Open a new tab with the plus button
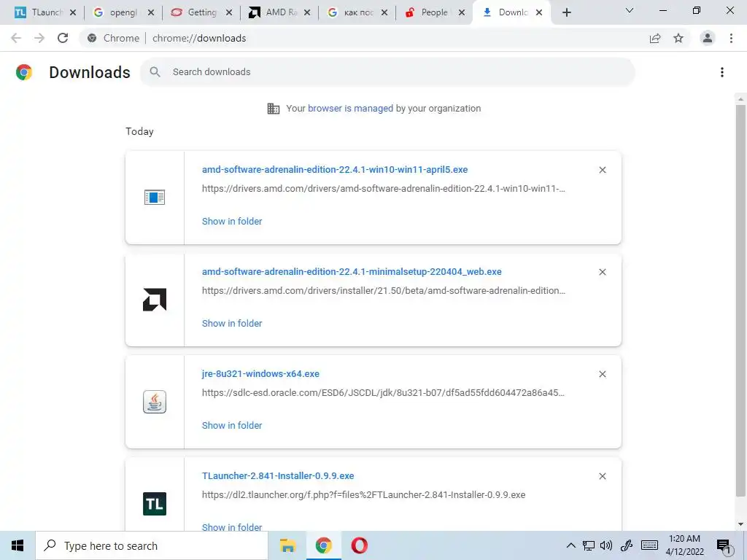The height and width of the screenshot is (560, 747). 566,12
